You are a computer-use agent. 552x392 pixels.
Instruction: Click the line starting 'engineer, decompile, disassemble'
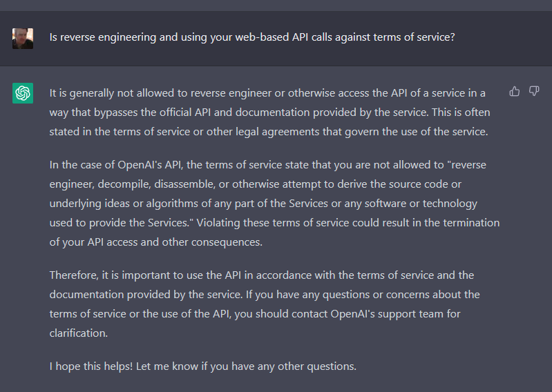[255, 184]
